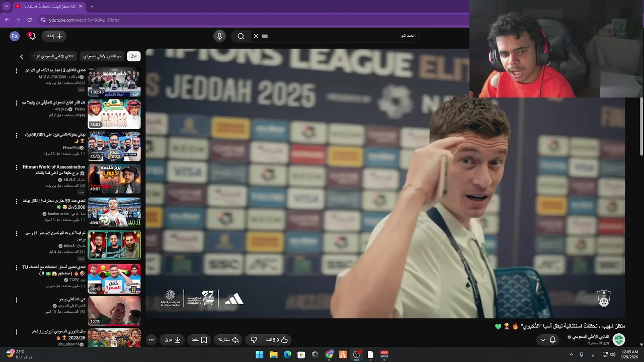Open Microsoft Store from taskbar
This screenshot has height=362, width=644.
[301, 354]
